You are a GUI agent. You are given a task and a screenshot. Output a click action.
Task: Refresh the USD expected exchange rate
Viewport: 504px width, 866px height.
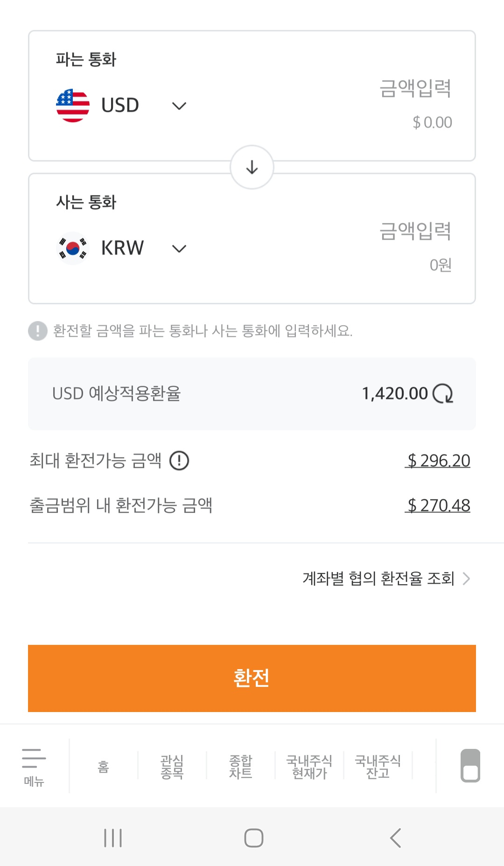click(x=443, y=393)
